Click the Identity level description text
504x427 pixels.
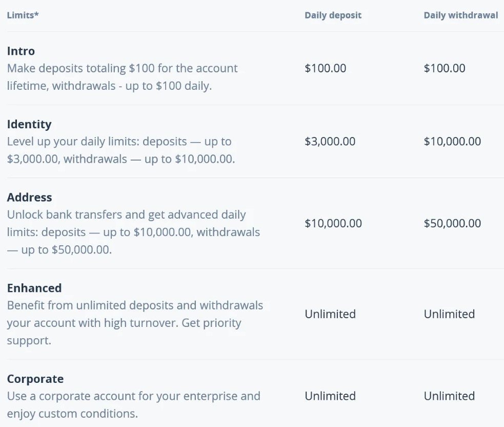pos(121,150)
